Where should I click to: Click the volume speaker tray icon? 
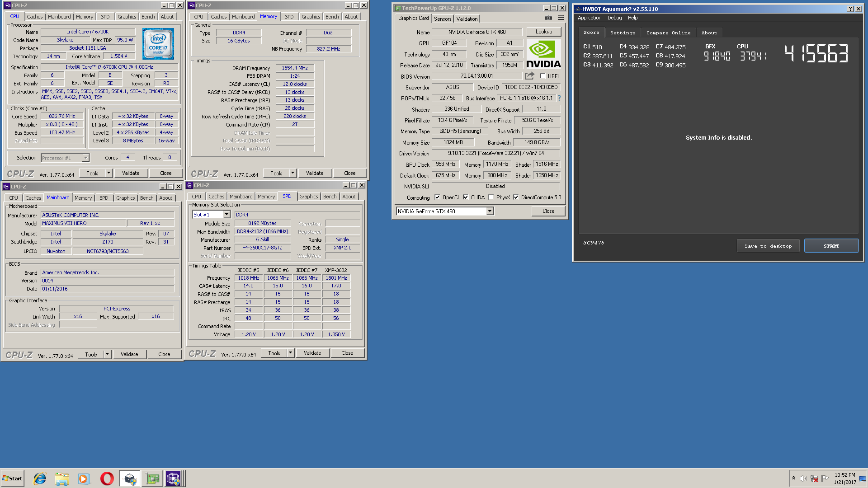pos(803,479)
